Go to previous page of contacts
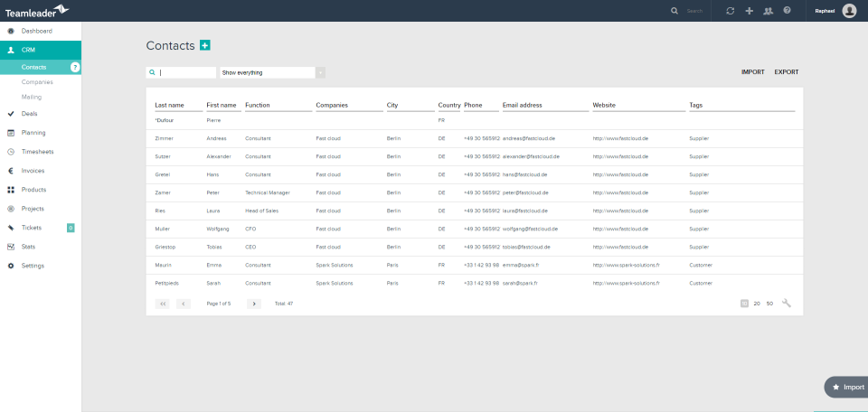The height and width of the screenshot is (412, 868). point(184,304)
